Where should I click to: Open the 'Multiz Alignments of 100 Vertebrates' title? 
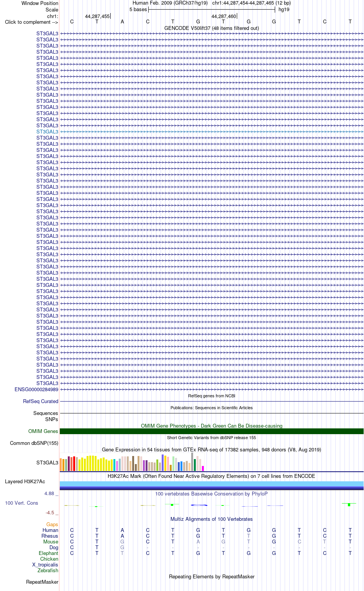click(x=212, y=519)
